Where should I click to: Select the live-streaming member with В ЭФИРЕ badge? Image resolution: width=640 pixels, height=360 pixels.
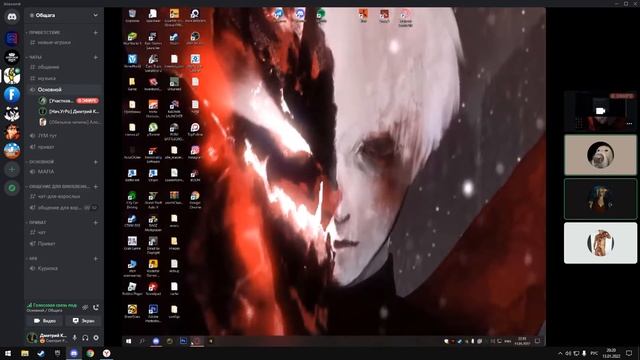coord(69,100)
